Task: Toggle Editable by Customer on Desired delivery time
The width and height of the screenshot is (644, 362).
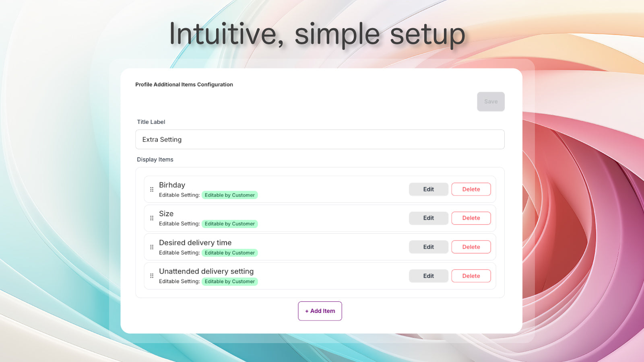Action: 230,253
